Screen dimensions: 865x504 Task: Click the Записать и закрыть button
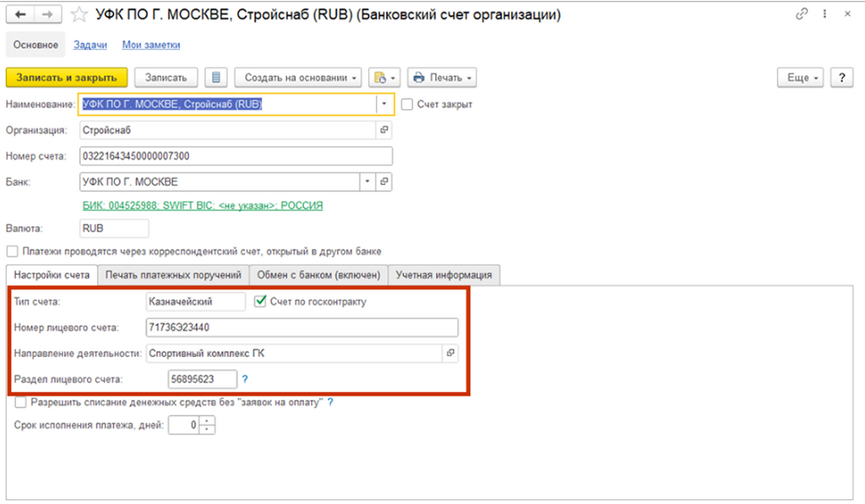(x=67, y=78)
